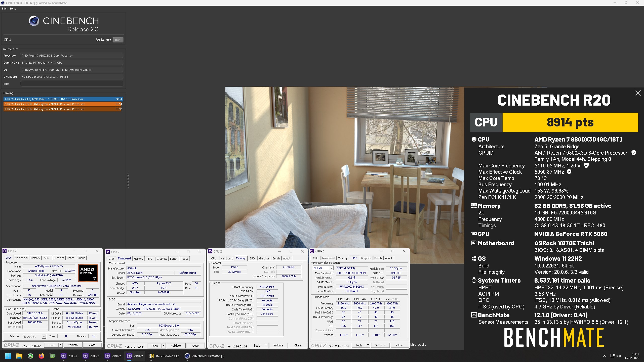
Task: Select the highlighted active CPU-Z taskbar button
Action: [135, 356]
